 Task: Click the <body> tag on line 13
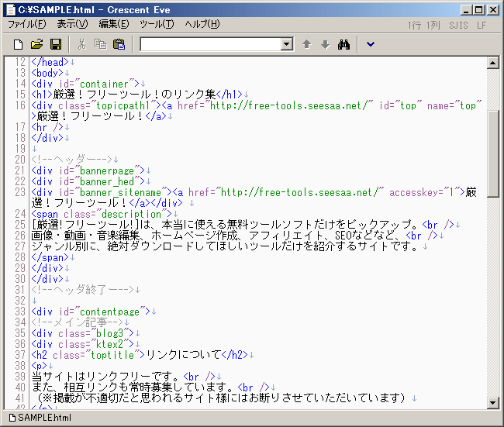click(x=47, y=73)
